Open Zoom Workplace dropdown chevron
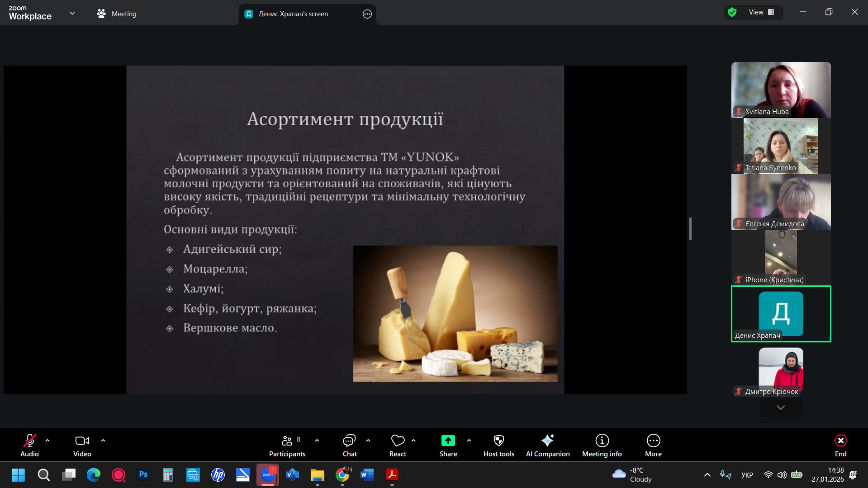 tap(72, 14)
